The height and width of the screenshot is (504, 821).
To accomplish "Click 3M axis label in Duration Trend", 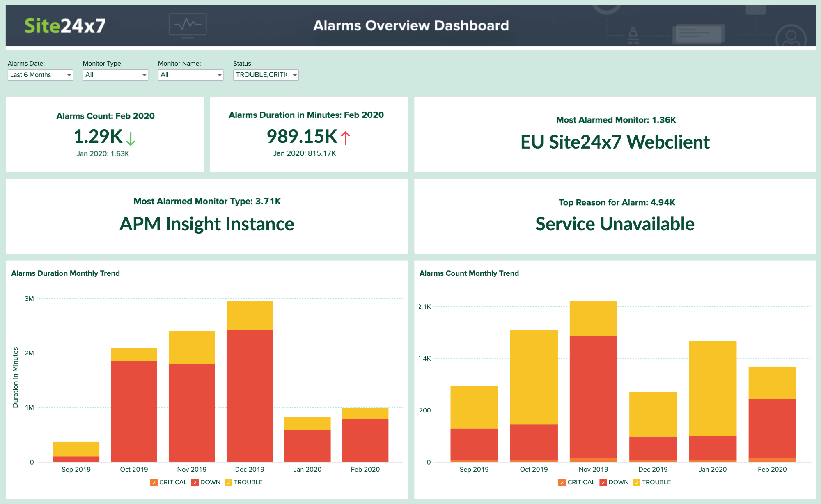I will click(29, 298).
